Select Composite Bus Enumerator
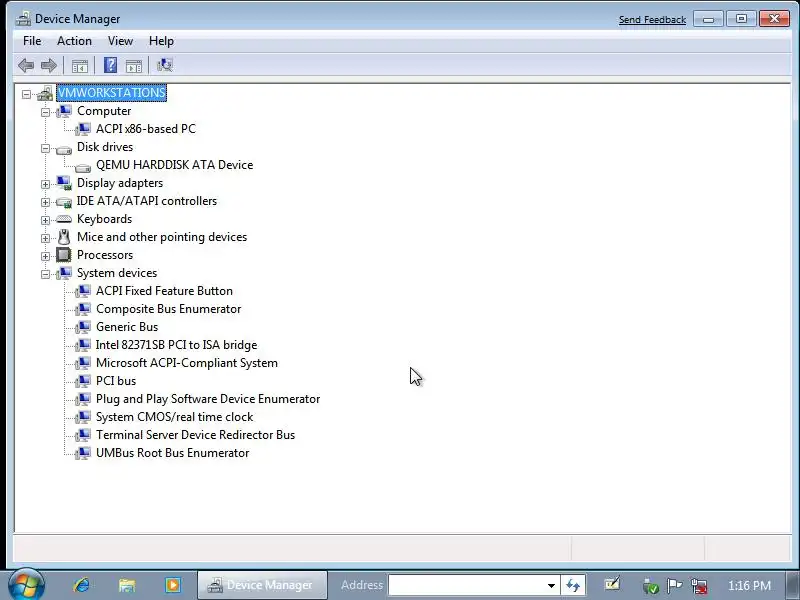The width and height of the screenshot is (800, 600). click(168, 309)
